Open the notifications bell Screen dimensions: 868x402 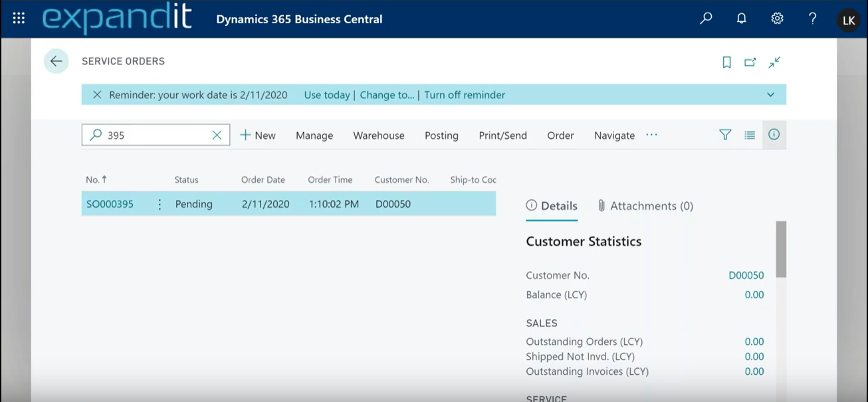click(x=742, y=19)
